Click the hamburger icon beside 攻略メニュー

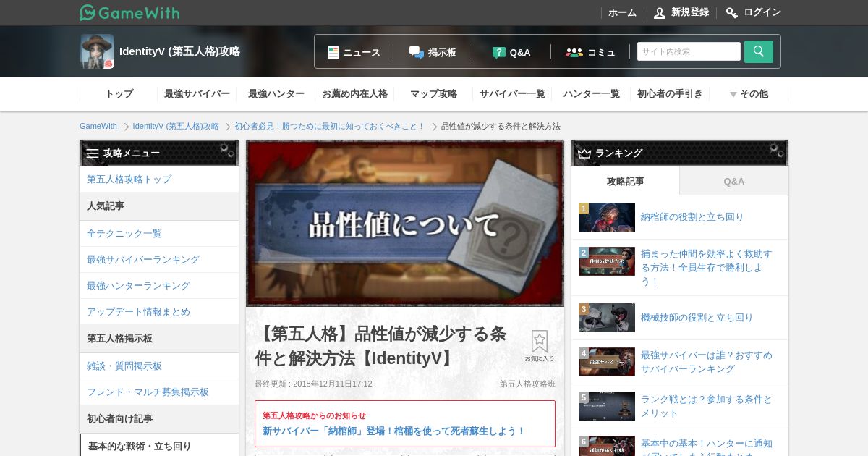(x=93, y=153)
